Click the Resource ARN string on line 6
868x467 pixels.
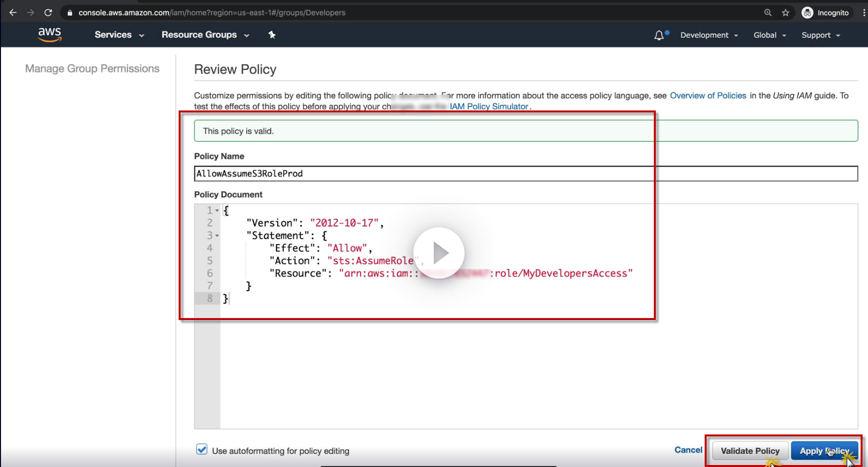coord(486,273)
